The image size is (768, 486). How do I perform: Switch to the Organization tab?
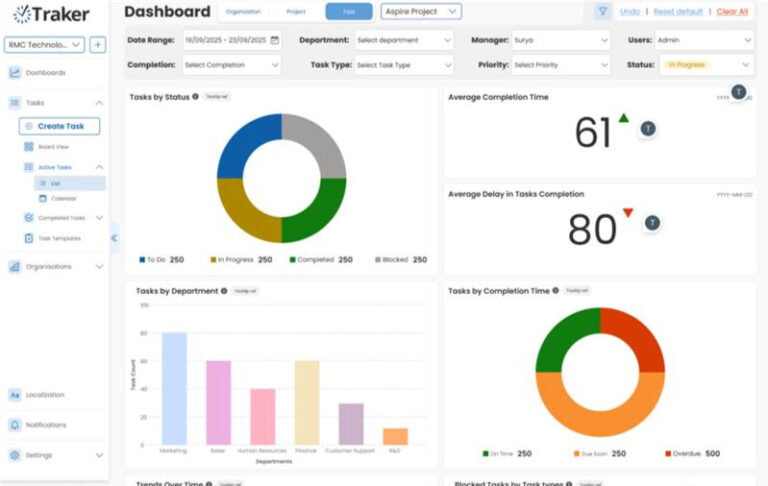(243, 12)
